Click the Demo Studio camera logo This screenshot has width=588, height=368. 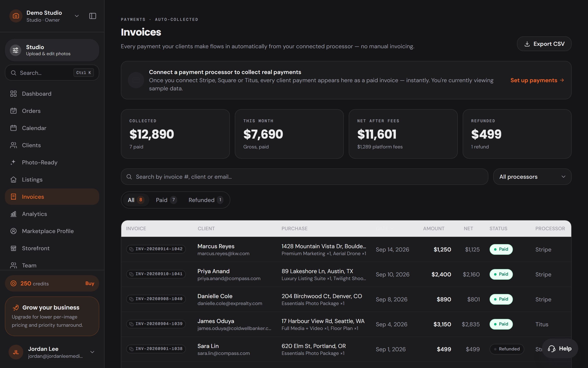(x=16, y=16)
